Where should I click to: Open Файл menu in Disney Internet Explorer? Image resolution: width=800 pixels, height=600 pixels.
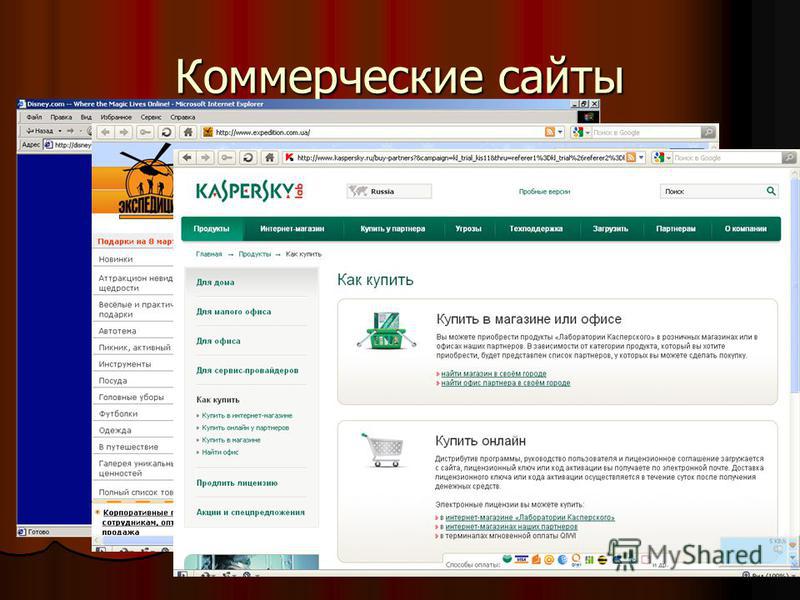34,117
